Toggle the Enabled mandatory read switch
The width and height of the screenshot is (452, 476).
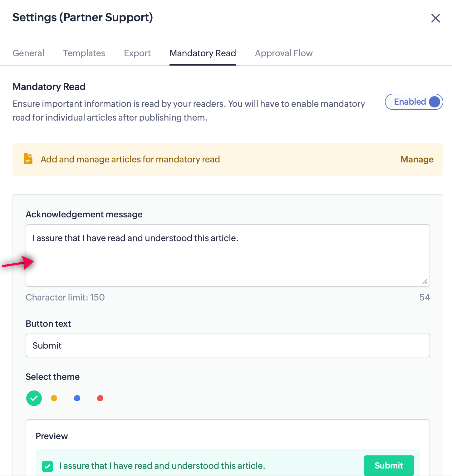pyautogui.click(x=414, y=102)
